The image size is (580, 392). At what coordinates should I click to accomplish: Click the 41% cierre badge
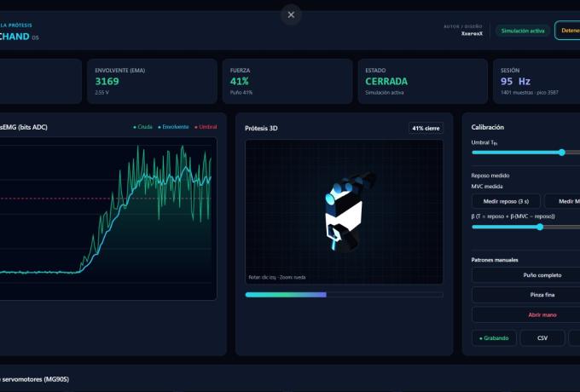click(x=426, y=128)
